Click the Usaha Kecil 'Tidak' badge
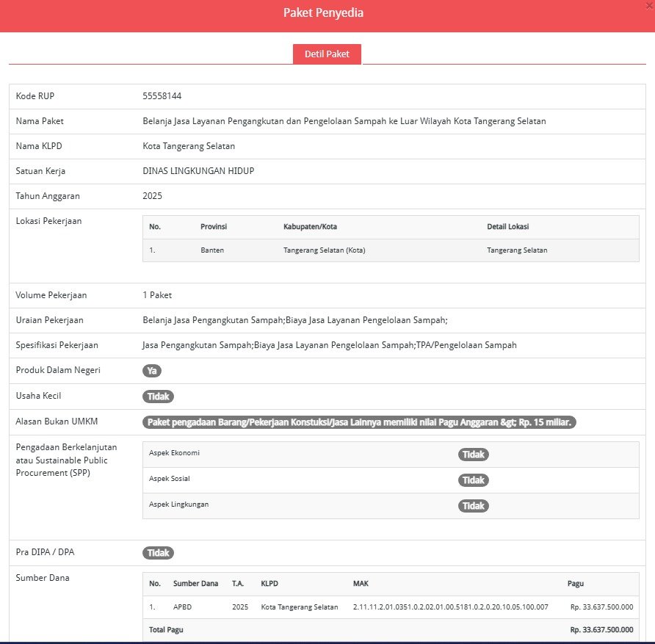The height and width of the screenshot is (644, 655). pos(158,397)
